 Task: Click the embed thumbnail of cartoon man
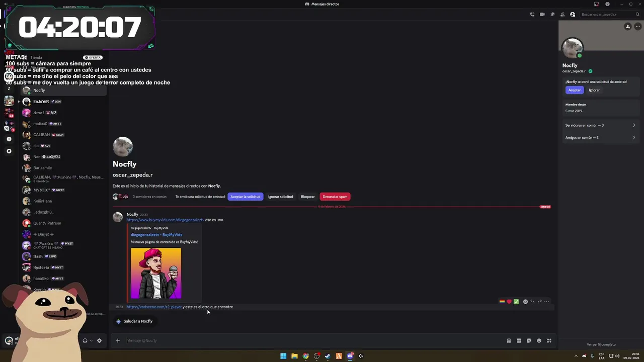coord(156,273)
